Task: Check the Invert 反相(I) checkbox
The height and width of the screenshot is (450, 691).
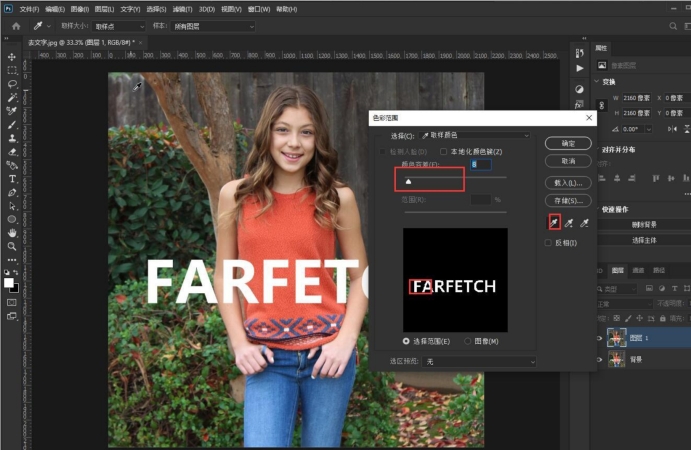Action: 548,243
